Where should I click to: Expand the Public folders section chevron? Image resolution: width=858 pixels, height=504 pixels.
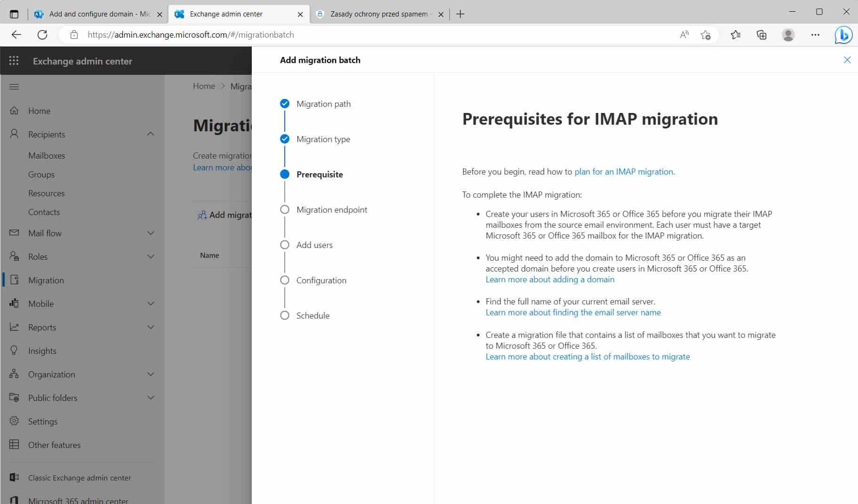click(x=151, y=398)
